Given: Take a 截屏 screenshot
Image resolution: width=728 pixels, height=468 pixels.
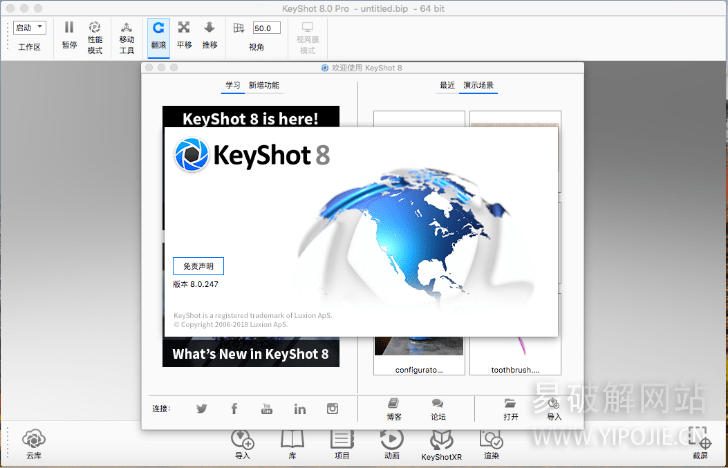Looking at the screenshot, I should pos(700,444).
